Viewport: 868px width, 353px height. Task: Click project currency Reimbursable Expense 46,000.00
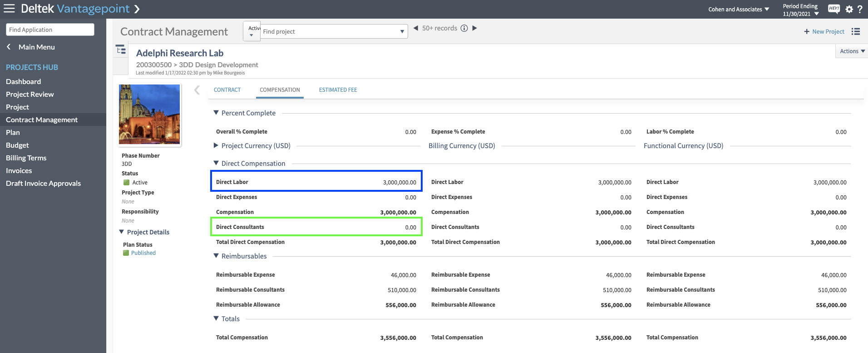[x=404, y=275]
